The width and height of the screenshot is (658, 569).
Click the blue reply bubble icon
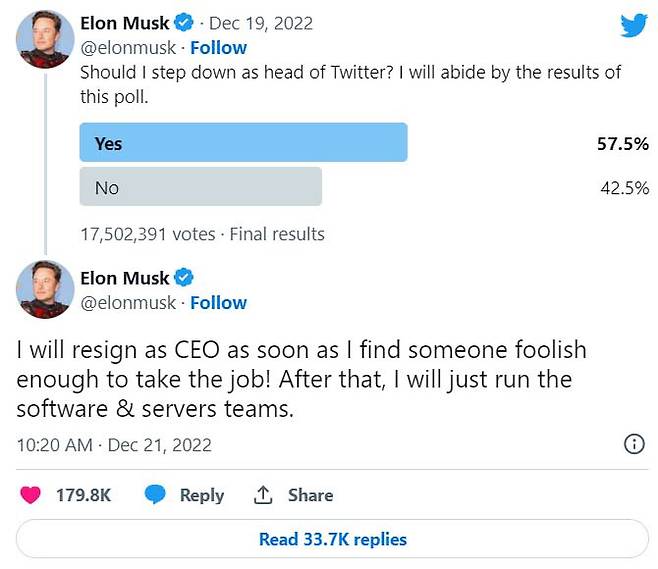pos(155,495)
